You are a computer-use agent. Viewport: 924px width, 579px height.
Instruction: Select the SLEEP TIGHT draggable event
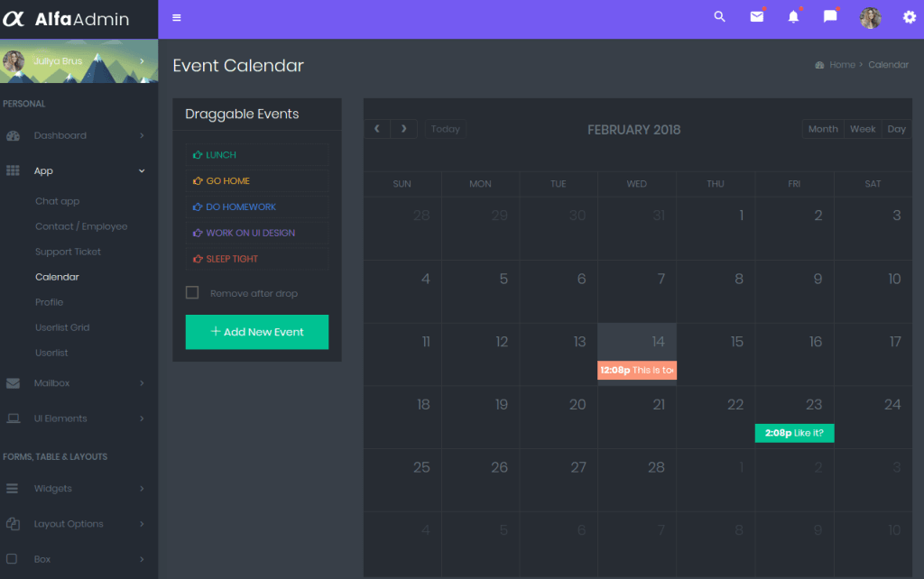point(257,259)
